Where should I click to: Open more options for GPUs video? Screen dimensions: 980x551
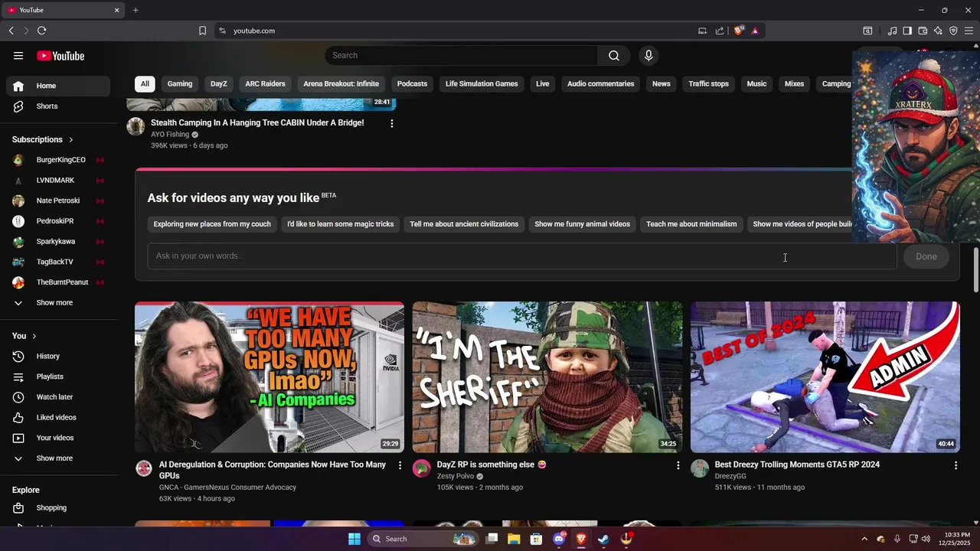pyautogui.click(x=400, y=465)
